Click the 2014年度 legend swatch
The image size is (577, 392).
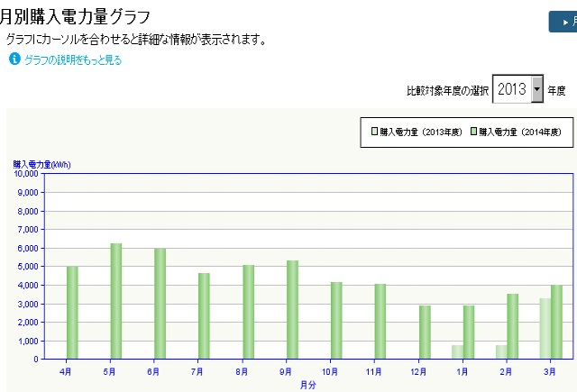pyautogui.click(x=472, y=132)
